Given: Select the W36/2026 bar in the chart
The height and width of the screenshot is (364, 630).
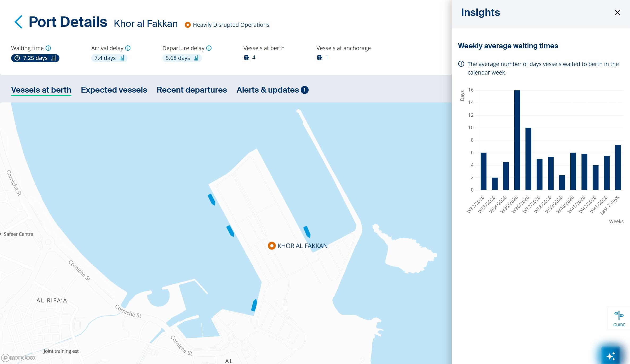Looking at the screenshot, I should (x=528, y=159).
